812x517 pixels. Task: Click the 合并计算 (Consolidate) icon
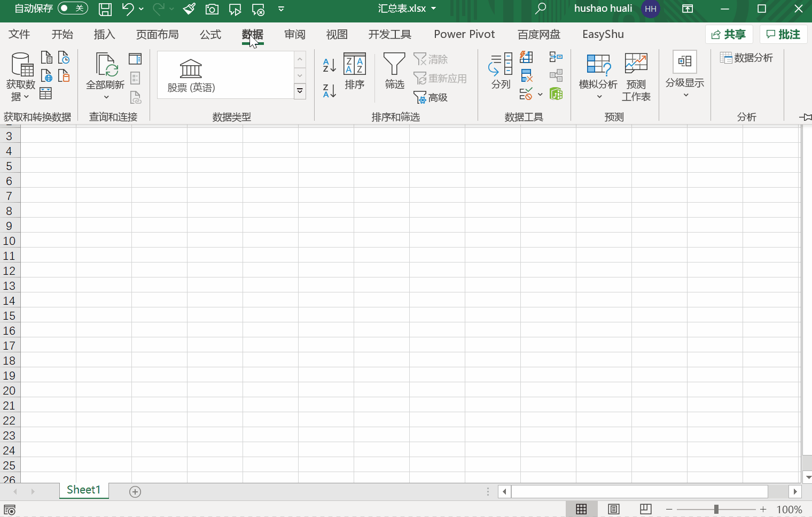(556, 57)
